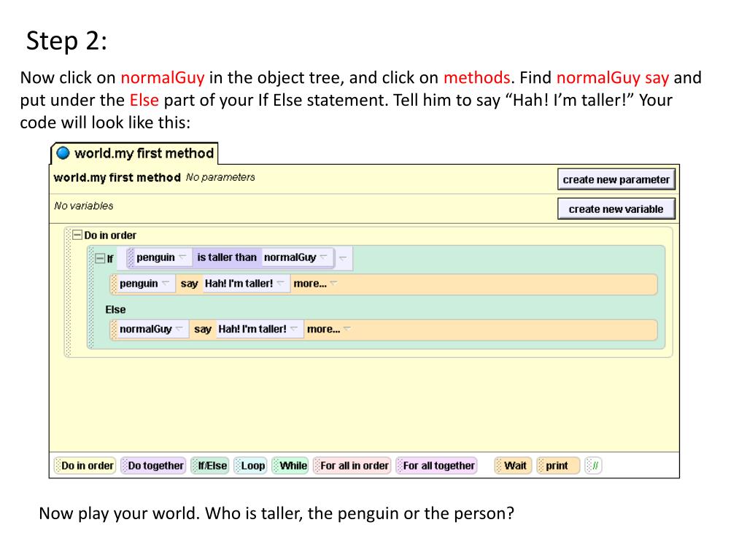
Task: Select the For all together tile
Action: pyautogui.click(x=436, y=465)
